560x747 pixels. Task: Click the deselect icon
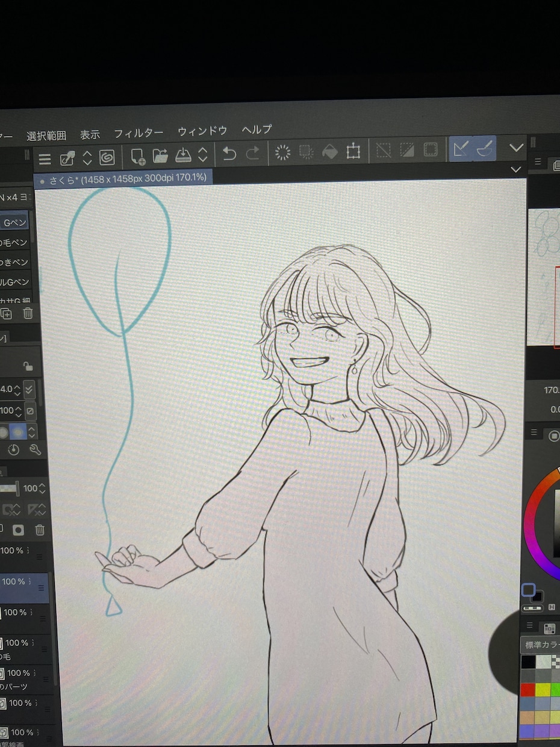click(384, 150)
